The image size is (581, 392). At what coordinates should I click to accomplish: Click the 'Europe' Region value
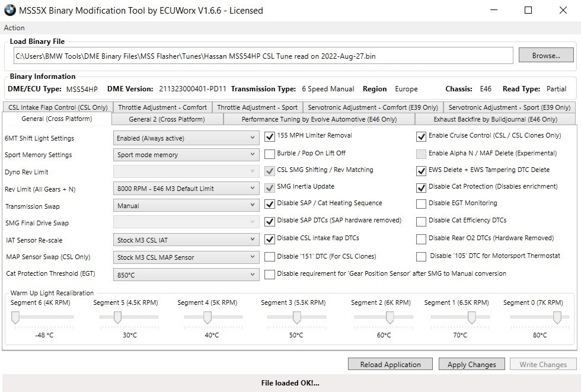coord(406,89)
